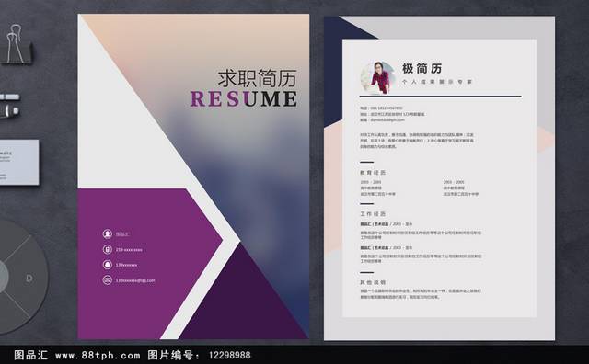Click the QQ penguin icon on the cover

[x=108, y=265]
